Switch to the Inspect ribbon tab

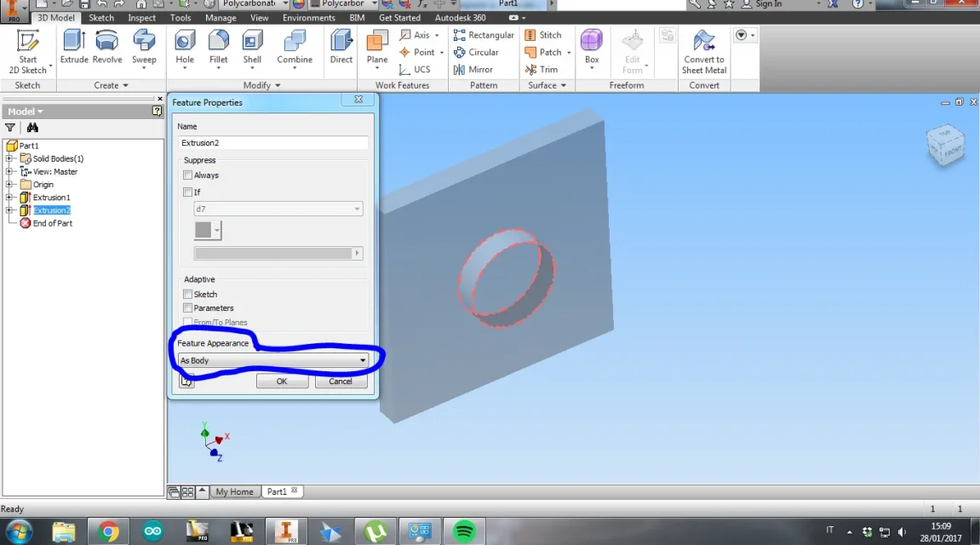pyautogui.click(x=142, y=18)
